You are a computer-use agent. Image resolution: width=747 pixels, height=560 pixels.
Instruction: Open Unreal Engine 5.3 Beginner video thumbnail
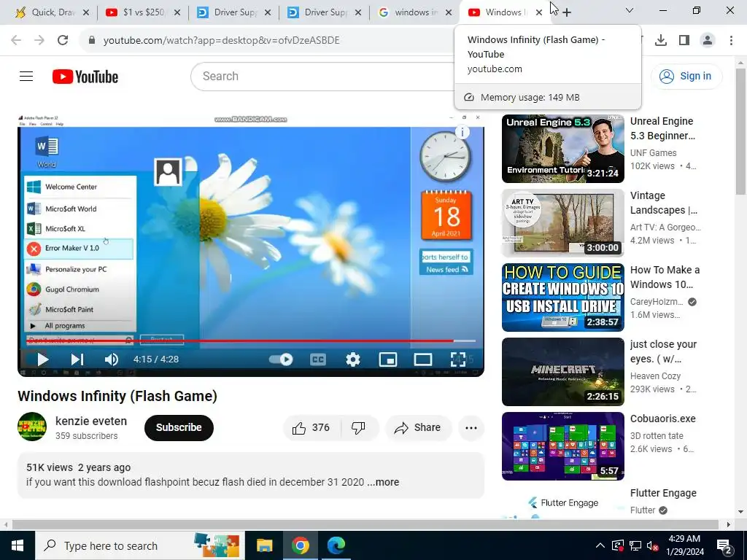tap(562, 149)
